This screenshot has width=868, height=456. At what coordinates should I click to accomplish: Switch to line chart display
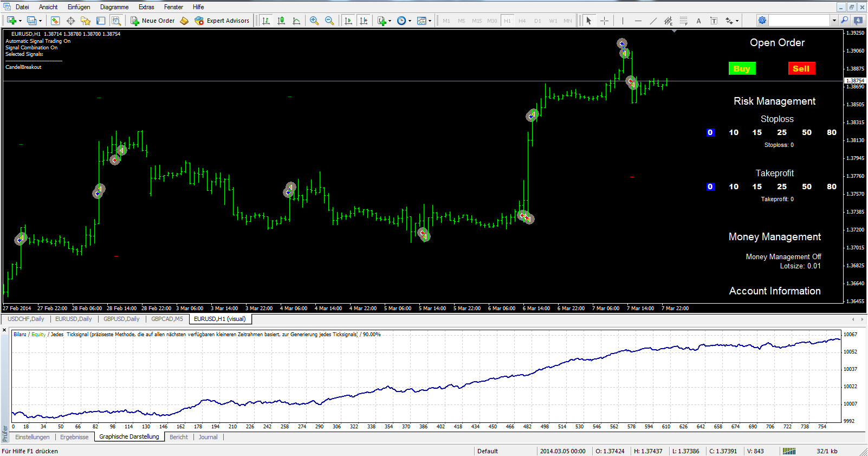296,21
